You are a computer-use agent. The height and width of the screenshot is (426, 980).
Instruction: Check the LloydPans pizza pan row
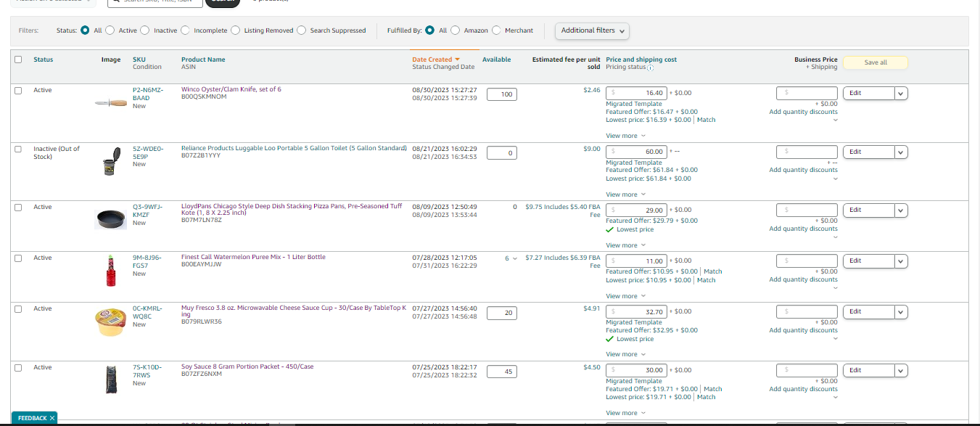[18, 207]
